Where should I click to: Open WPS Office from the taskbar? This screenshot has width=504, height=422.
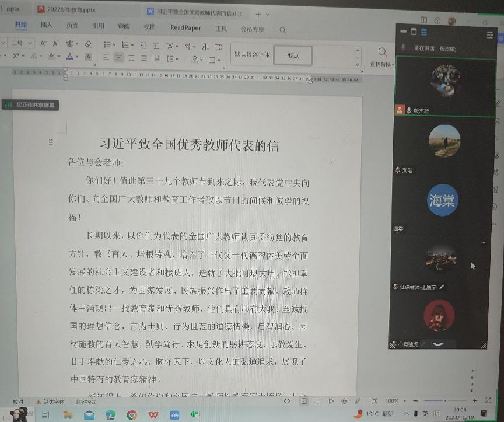[153, 415]
